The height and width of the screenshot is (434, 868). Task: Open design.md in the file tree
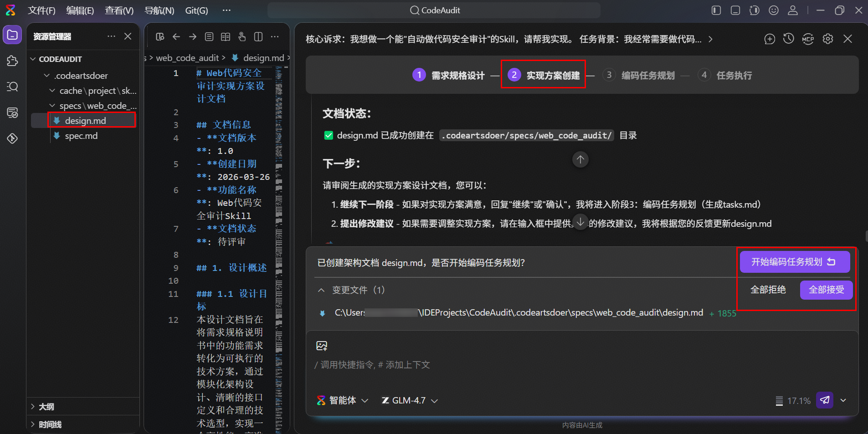tap(85, 121)
